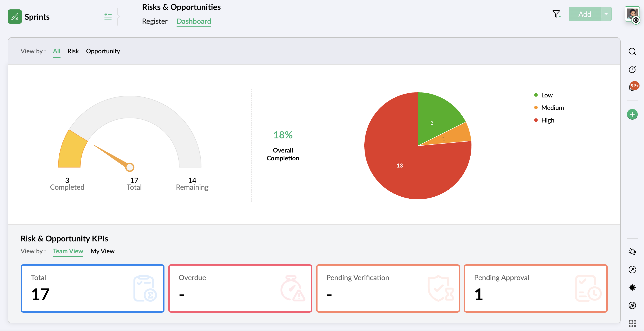Open notifications bell with 99+ badge

click(632, 87)
